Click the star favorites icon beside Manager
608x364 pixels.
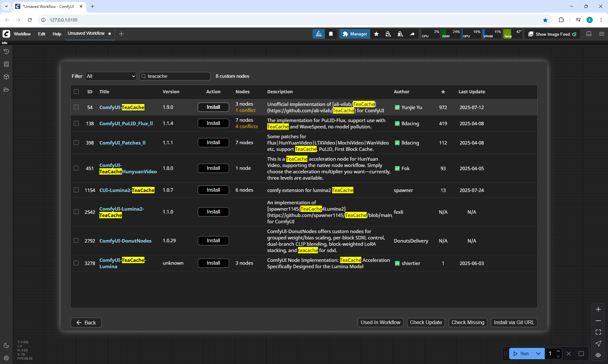coord(376,34)
